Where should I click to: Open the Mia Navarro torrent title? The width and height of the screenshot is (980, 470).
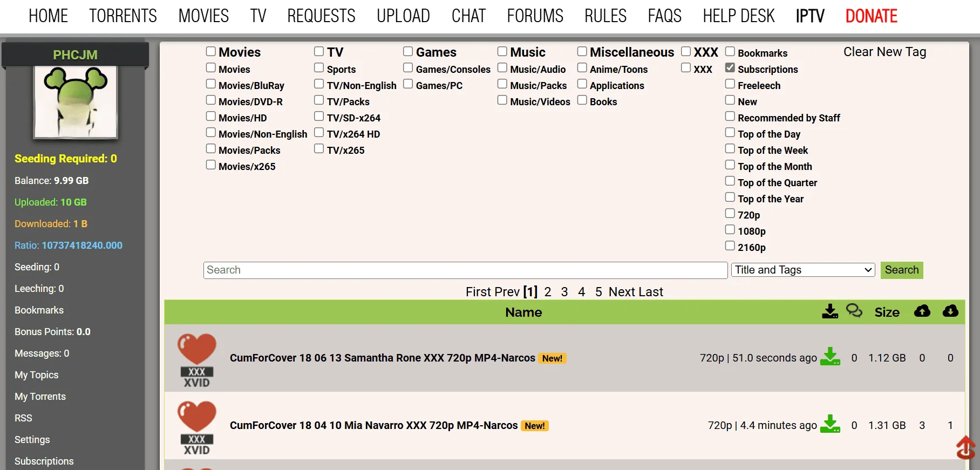(x=373, y=425)
